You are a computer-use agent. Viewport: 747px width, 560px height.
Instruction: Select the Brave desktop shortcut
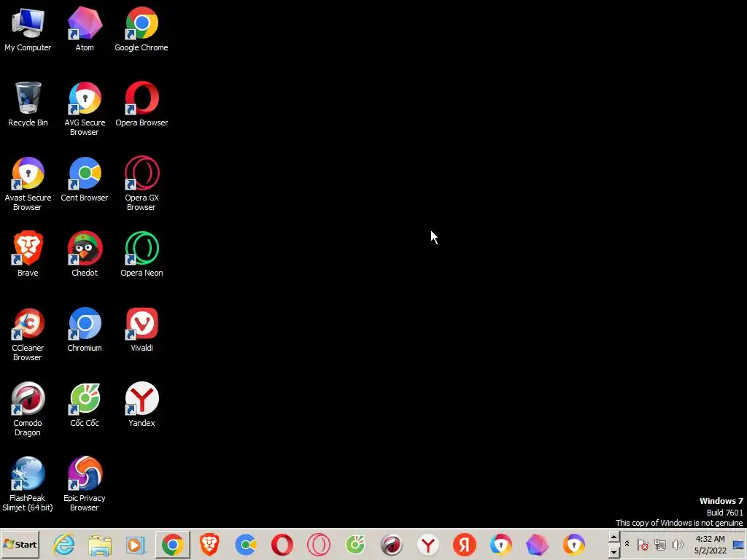28,254
